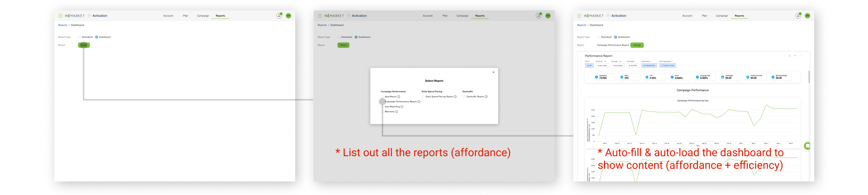Close the Select Report dialog
The image size is (868, 195).
(493, 72)
